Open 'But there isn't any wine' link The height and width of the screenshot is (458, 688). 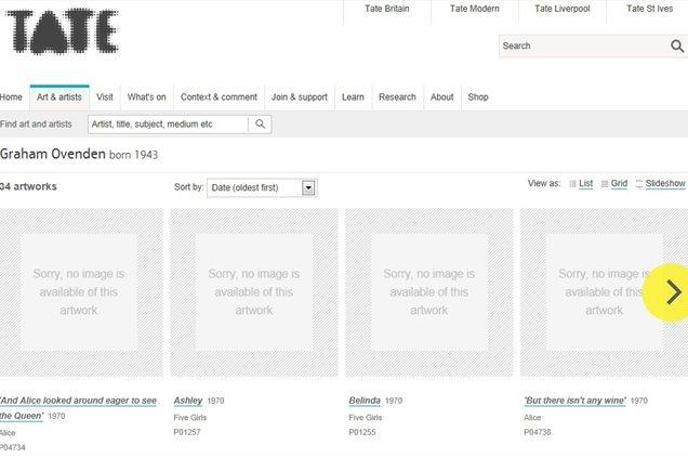[x=575, y=401]
